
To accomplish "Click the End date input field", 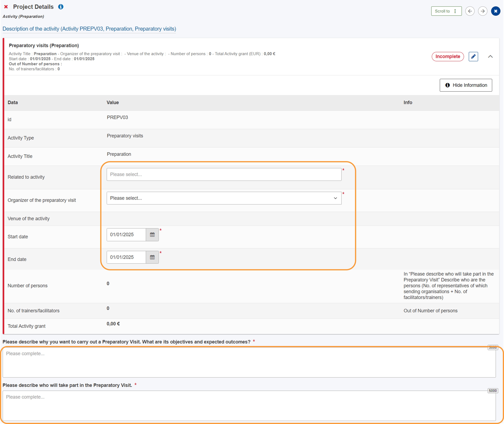I will (126, 257).
